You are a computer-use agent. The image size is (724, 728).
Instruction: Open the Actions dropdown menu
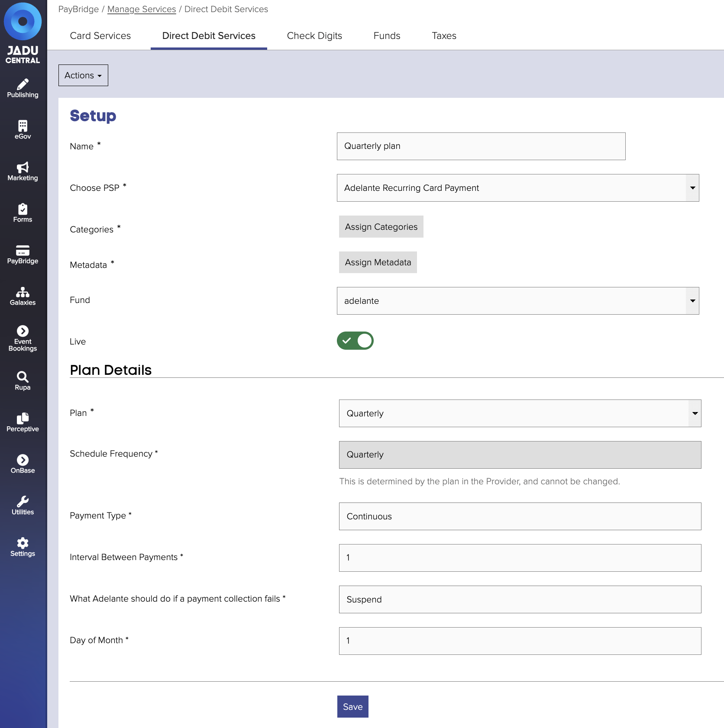[x=83, y=75]
